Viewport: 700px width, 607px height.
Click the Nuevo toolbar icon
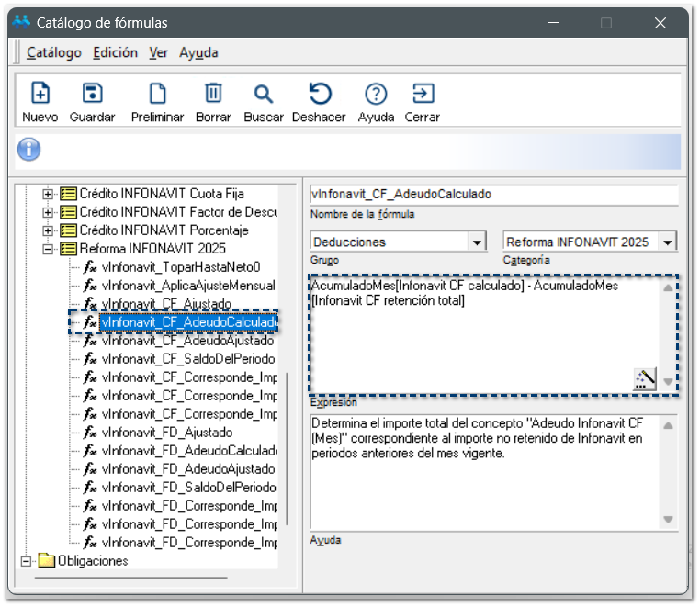pos(40,94)
